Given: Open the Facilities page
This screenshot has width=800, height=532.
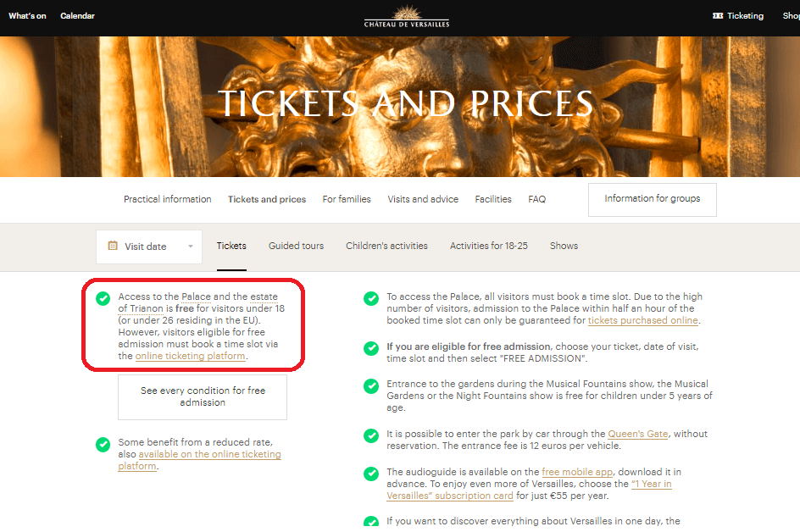Looking at the screenshot, I should [493, 199].
